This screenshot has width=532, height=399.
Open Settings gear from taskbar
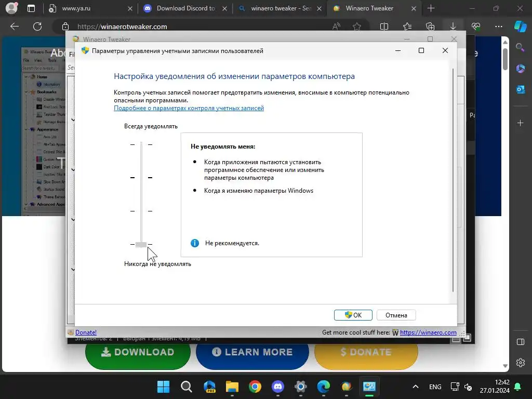click(301, 387)
